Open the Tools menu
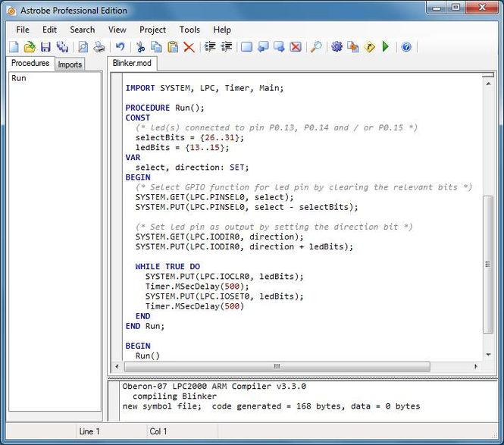Viewport: 504px width, 445px height. (189, 30)
